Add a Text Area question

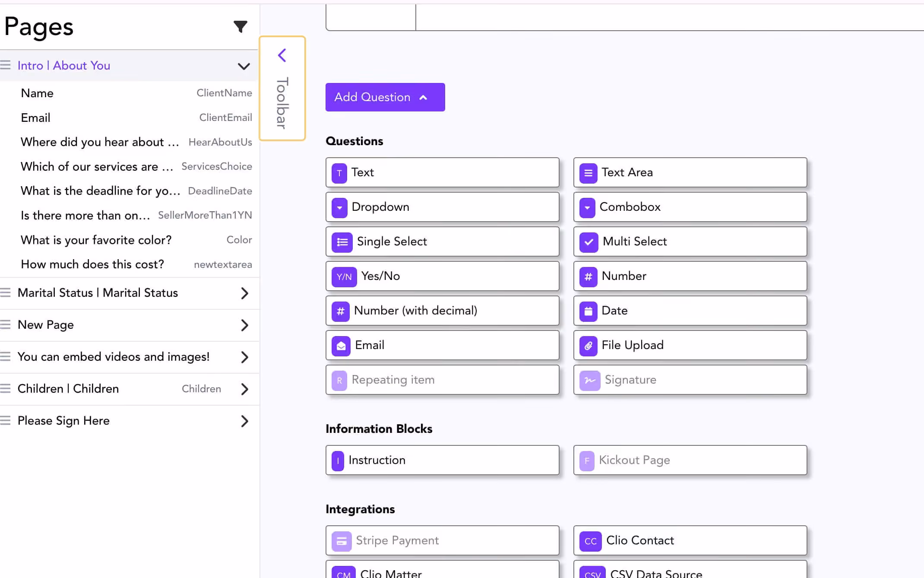690,172
